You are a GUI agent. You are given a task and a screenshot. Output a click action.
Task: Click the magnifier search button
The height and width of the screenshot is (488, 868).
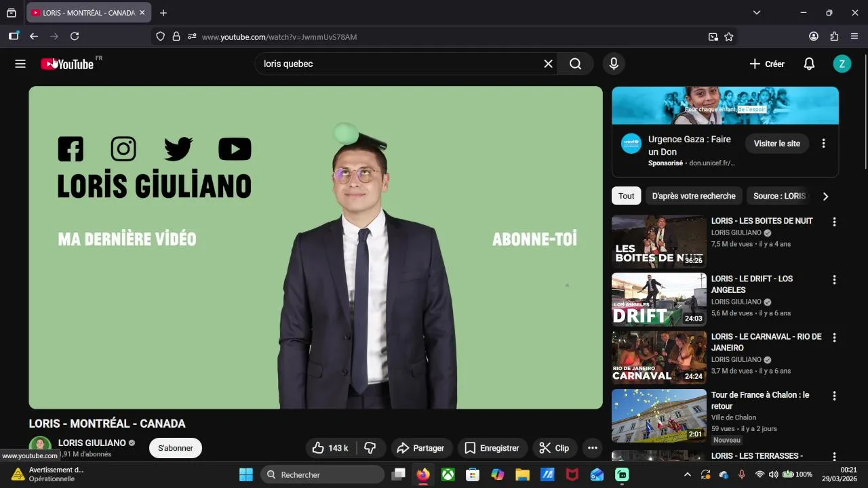pos(576,64)
